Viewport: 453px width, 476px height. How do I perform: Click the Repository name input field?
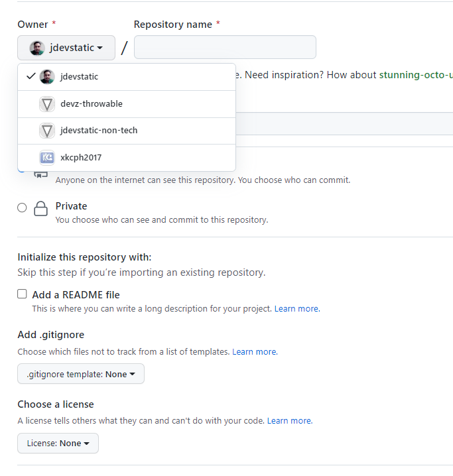click(x=225, y=47)
